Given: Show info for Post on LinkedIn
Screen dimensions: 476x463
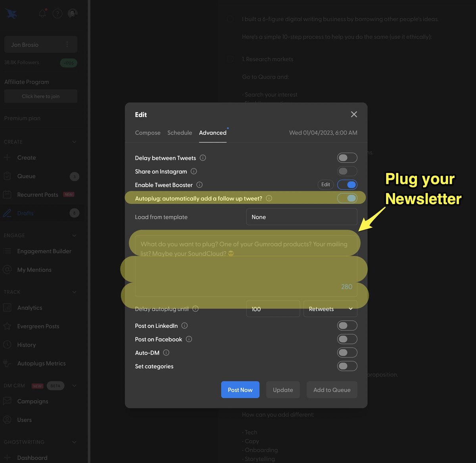Looking at the screenshot, I should pos(184,326).
